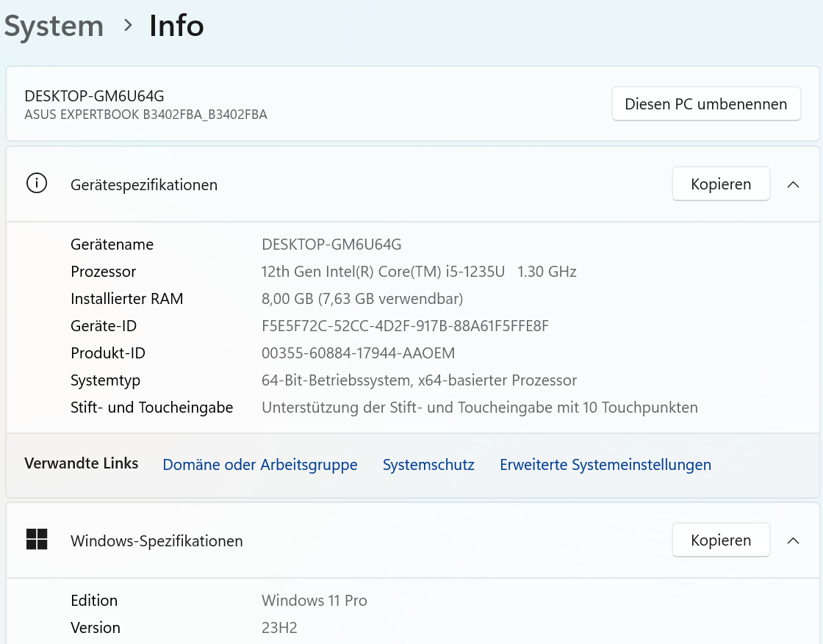Click the Version label

pos(95,628)
